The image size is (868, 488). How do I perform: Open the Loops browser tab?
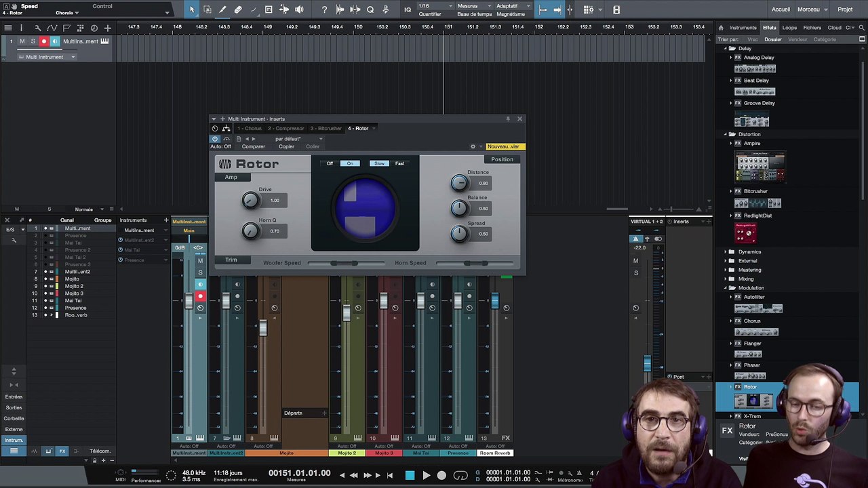[789, 28]
